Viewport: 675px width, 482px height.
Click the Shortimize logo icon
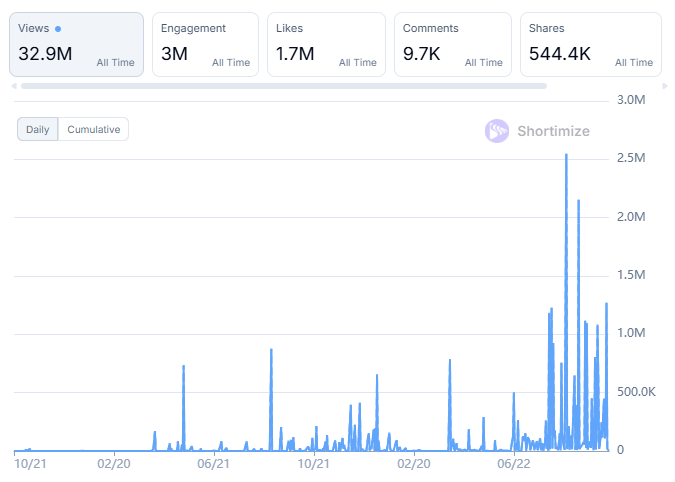click(497, 131)
